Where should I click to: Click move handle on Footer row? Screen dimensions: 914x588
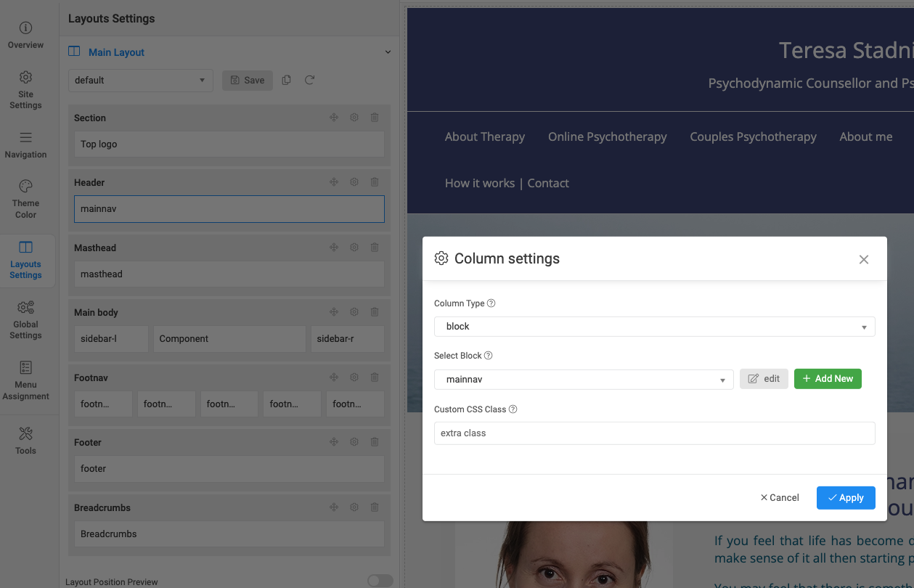click(334, 442)
